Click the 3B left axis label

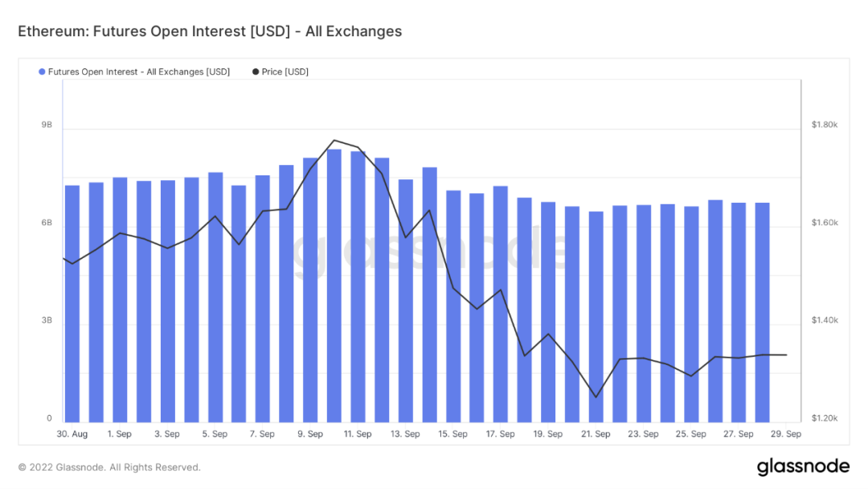click(47, 321)
